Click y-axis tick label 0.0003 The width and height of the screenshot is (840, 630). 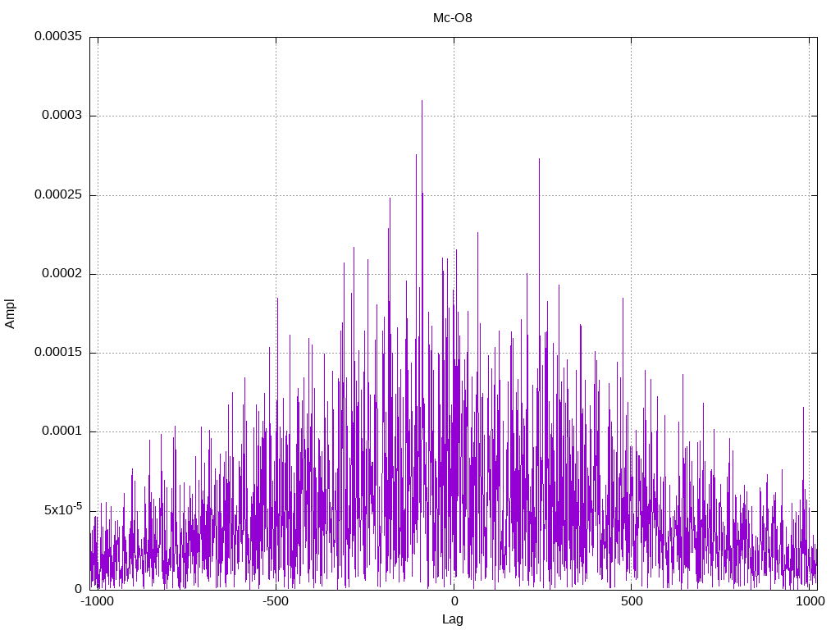[x=62, y=115]
